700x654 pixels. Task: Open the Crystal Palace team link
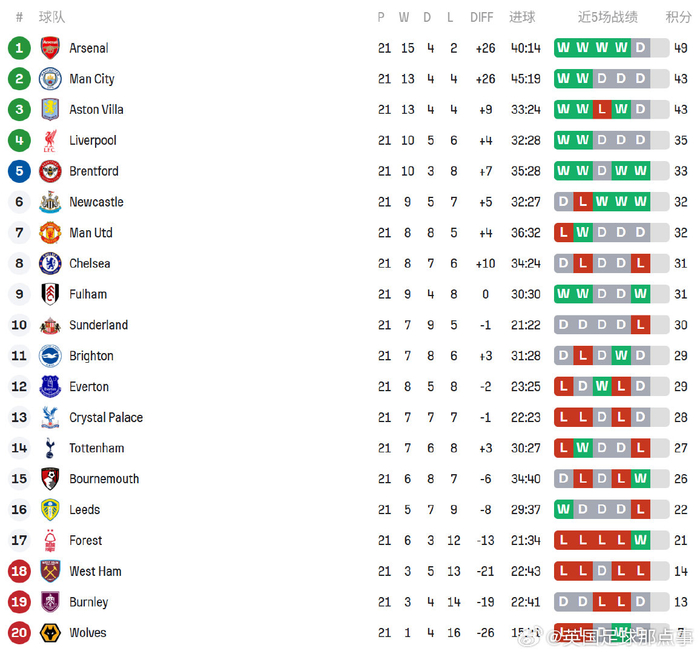[106, 418]
